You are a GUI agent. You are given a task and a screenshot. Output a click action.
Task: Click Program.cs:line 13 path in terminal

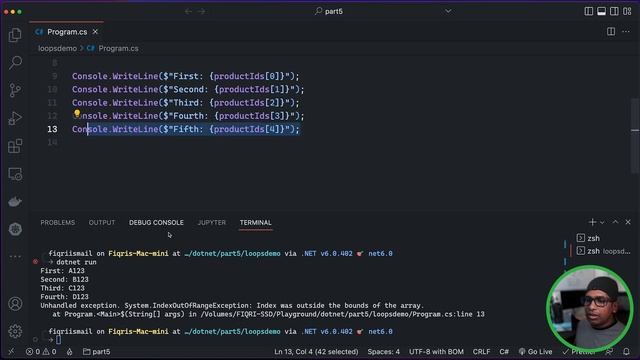tap(448, 314)
